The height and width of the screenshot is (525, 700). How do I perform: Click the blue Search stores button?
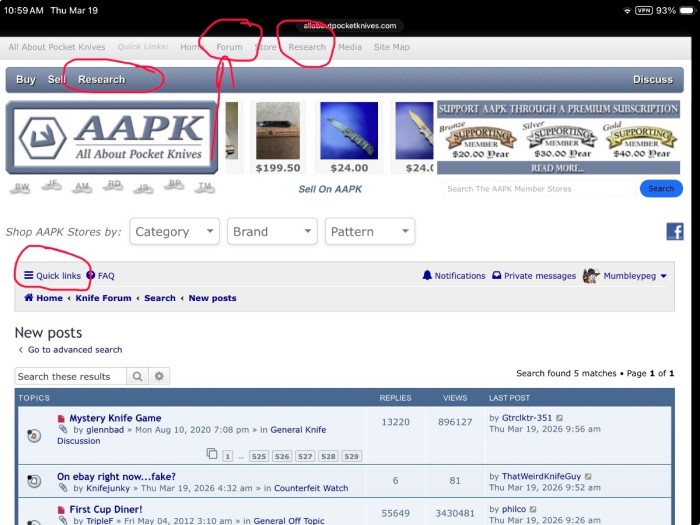[x=661, y=188]
